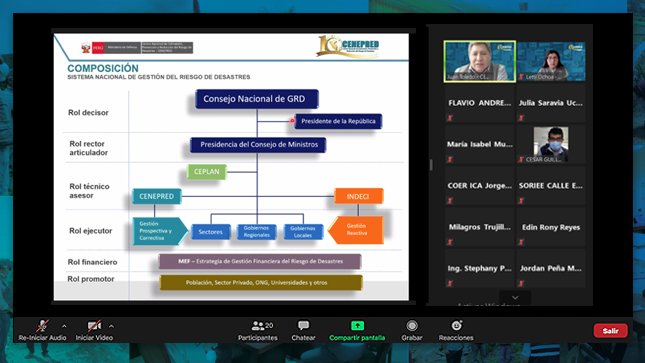
Task: Select Juan Toledo video thumbnail
Action: (480, 61)
